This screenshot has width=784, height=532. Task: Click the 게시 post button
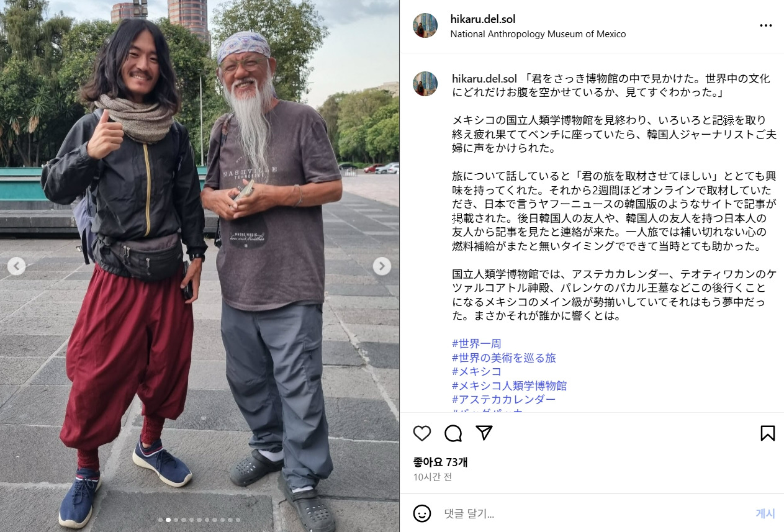coord(765,513)
